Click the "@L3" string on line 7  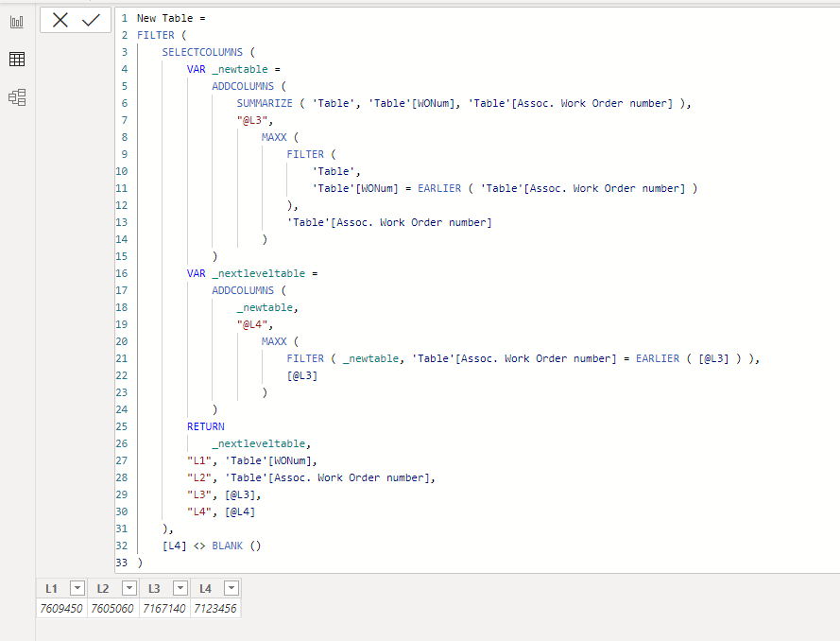coord(252,120)
